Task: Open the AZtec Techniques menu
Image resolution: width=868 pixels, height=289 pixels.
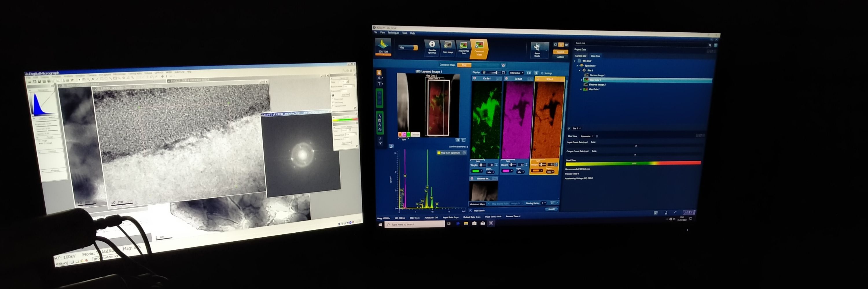Action: pyautogui.click(x=393, y=33)
